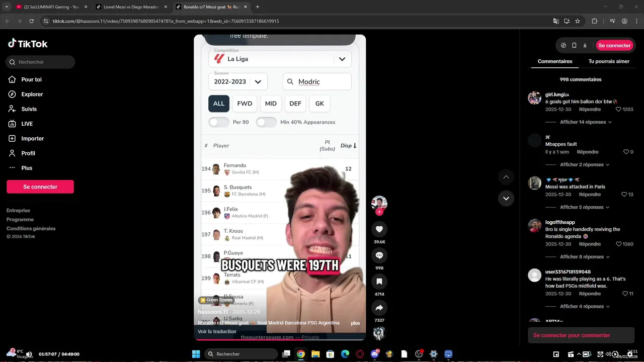Image resolution: width=644 pixels, height=362 pixels.
Task: Click the translate page icon
Action: 556,21
